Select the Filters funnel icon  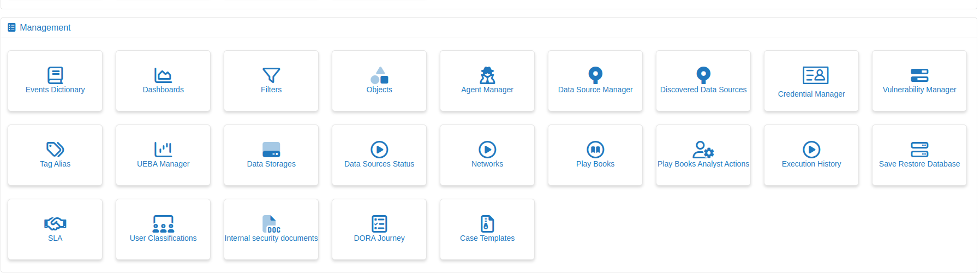tap(271, 75)
